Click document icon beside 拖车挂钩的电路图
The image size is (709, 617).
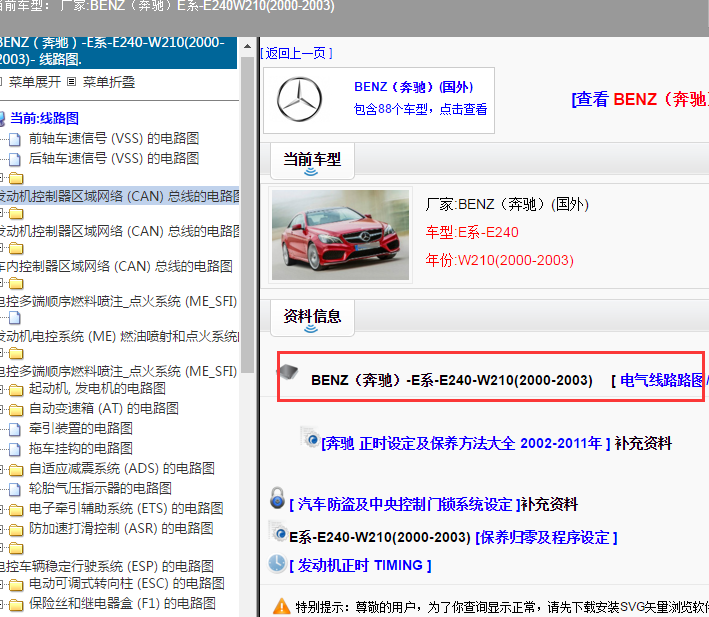(x=15, y=449)
